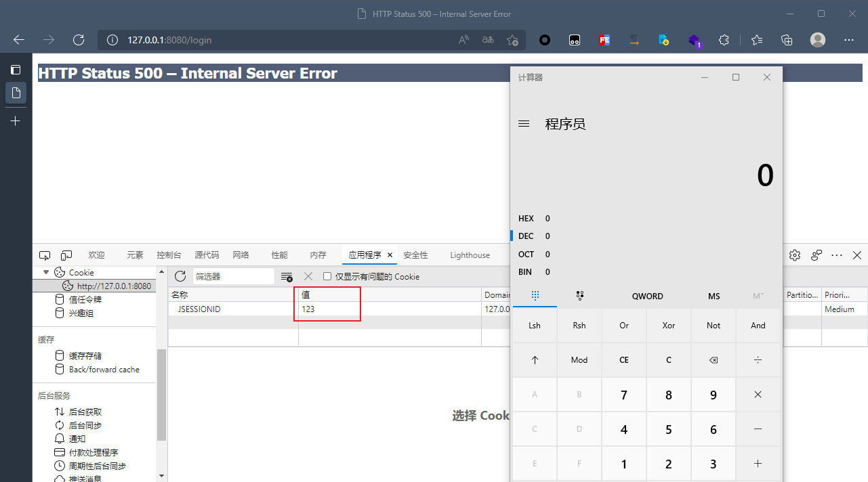Viewport: 868px width, 482px height.
Task: Switch to 网络 DevTools tab
Action: (x=241, y=255)
